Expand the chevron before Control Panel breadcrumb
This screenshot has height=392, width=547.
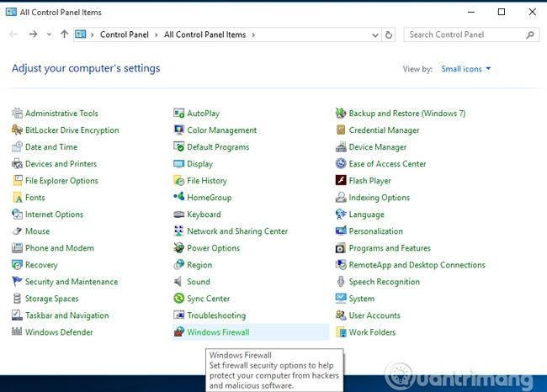pos(92,34)
